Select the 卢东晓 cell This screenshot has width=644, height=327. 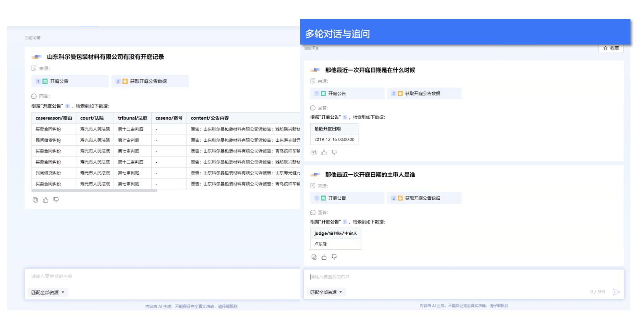pos(335,244)
